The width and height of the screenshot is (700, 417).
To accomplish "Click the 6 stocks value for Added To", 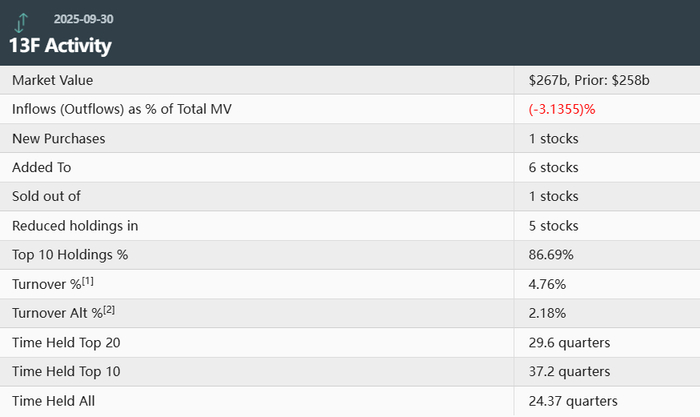I will click(553, 167).
